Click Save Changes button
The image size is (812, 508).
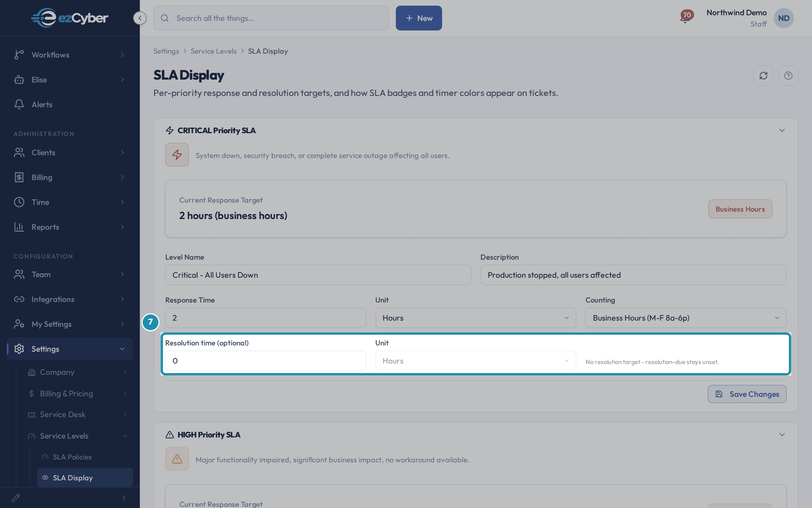tap(747, 394)
